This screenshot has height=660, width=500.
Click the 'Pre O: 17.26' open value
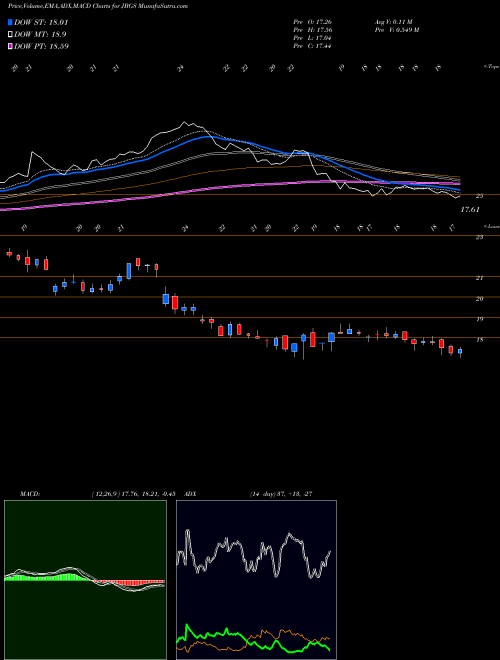click(312, 21)
